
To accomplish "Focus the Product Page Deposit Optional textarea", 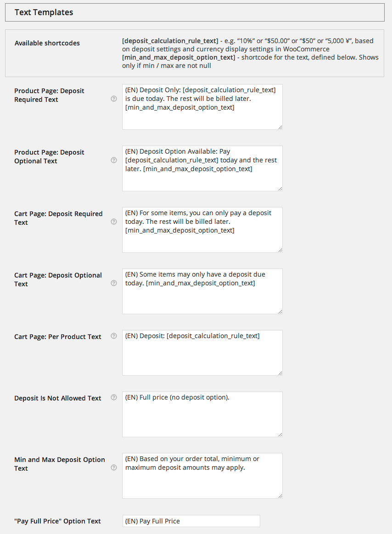I will (x=202, y=168).
